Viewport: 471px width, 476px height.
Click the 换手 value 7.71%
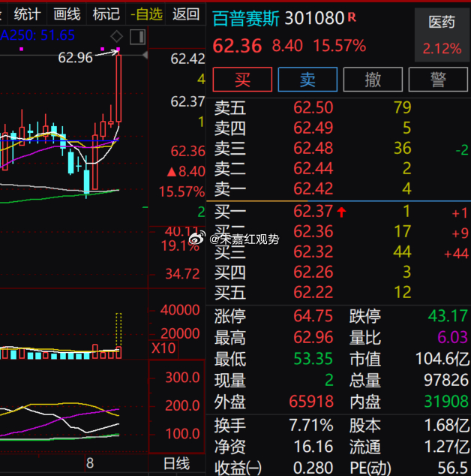(x=311, y=425)
